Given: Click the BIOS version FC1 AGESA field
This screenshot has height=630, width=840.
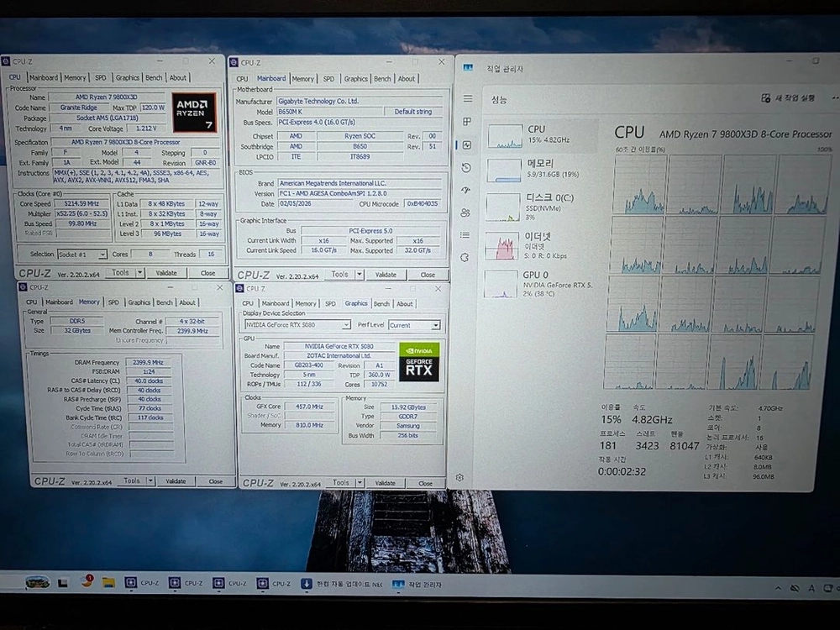Looking at the screenshot, I should (359, 193).
